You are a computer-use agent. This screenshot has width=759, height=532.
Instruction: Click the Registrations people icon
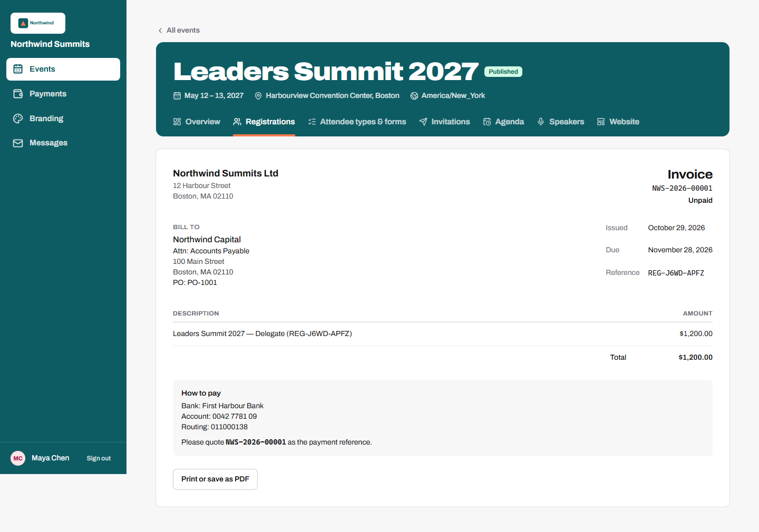[x=237, y=122]
